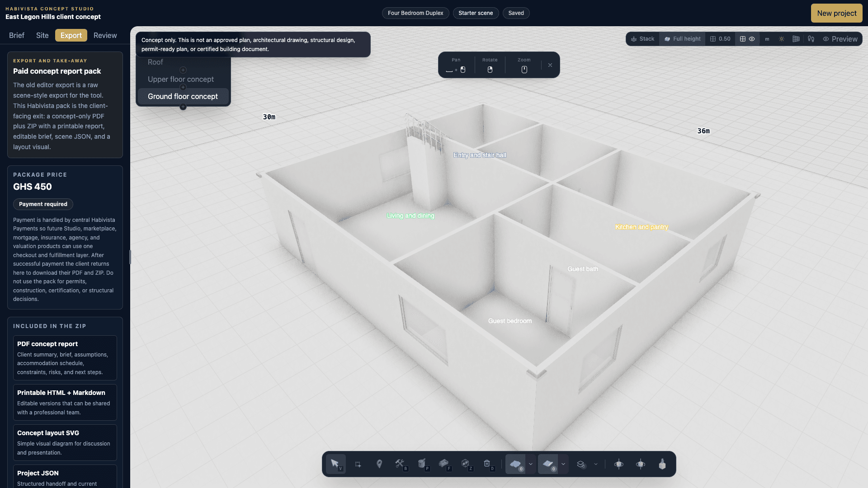This screenshot has height=488, width=868.
Task: Toggle grid visibility with eye icon
Action: click(747, 39)
